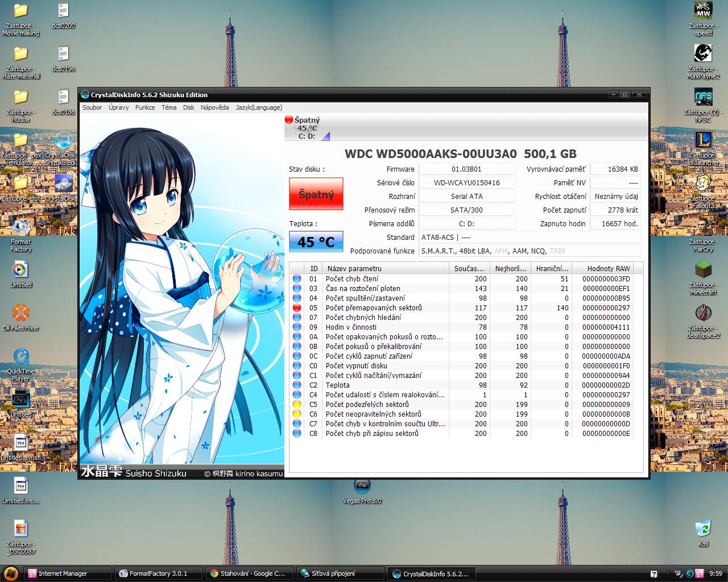Click blue status circle for Počet chyb čtení
Viewport: 728px width, 582px height.
click(297, 278)
